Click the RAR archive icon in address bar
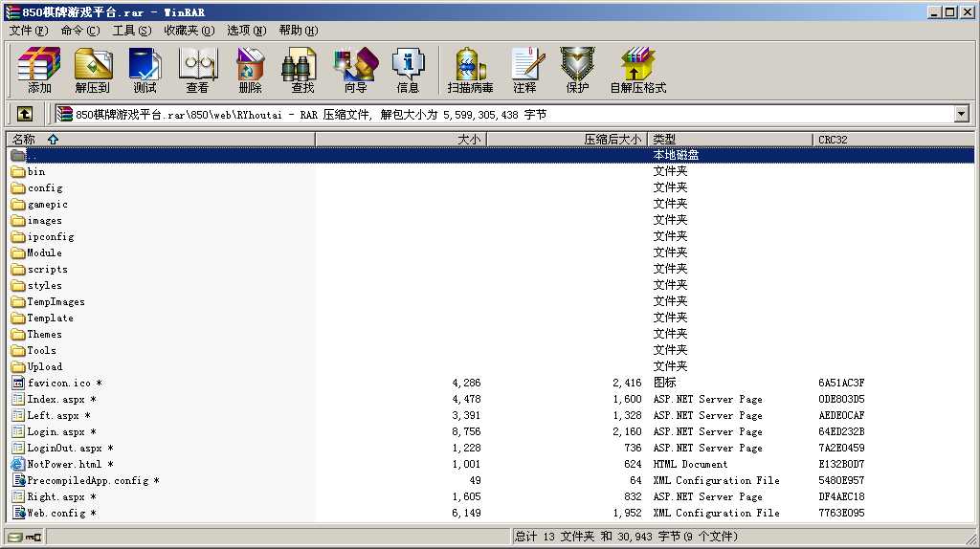Viewport: 980px width, 549px height. coord(64,114)
